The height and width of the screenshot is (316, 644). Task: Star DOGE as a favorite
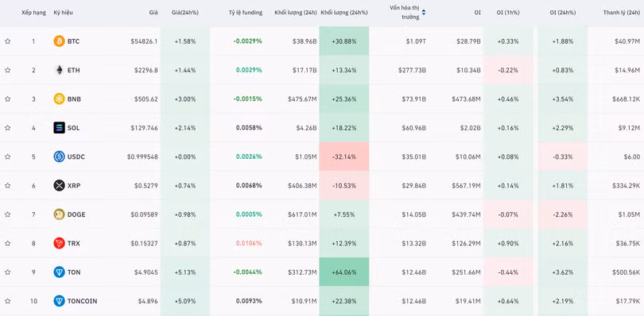pos(7,214)
